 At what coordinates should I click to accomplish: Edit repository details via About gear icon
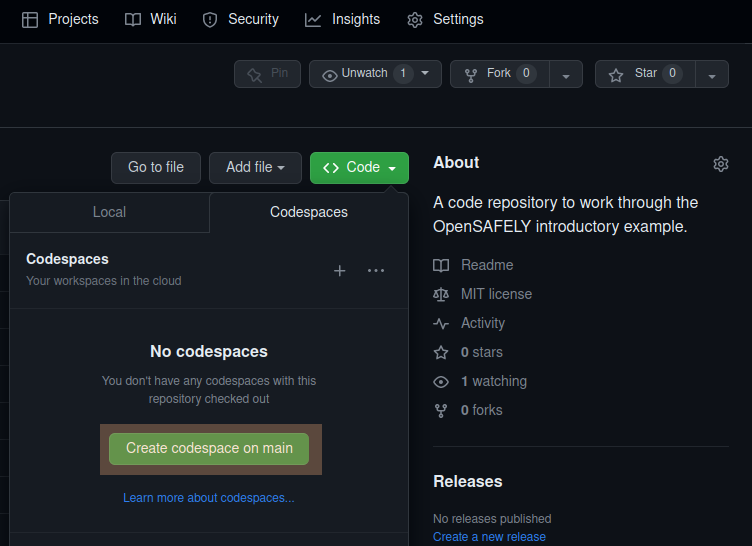point(721,164)
